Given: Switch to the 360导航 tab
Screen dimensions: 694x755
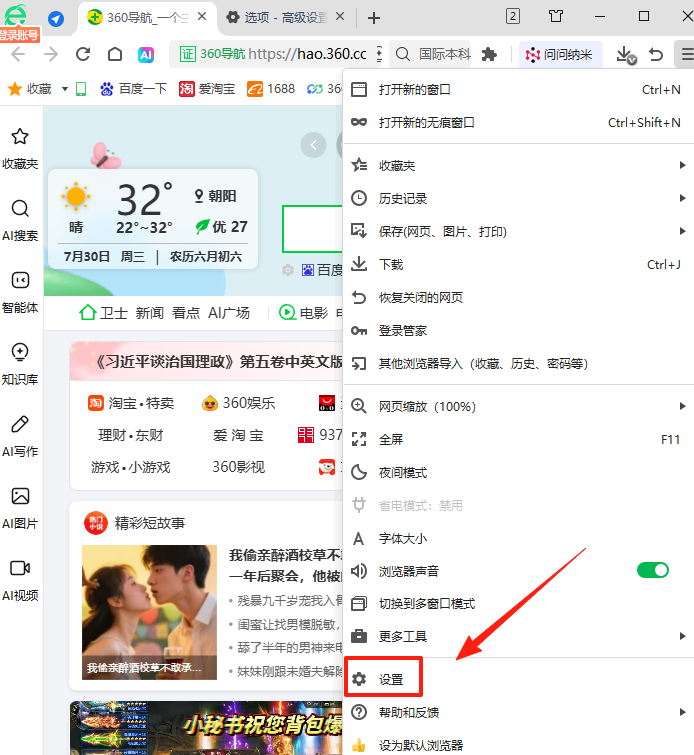Looking at the screenshot, I should click(x=146, y=17).
